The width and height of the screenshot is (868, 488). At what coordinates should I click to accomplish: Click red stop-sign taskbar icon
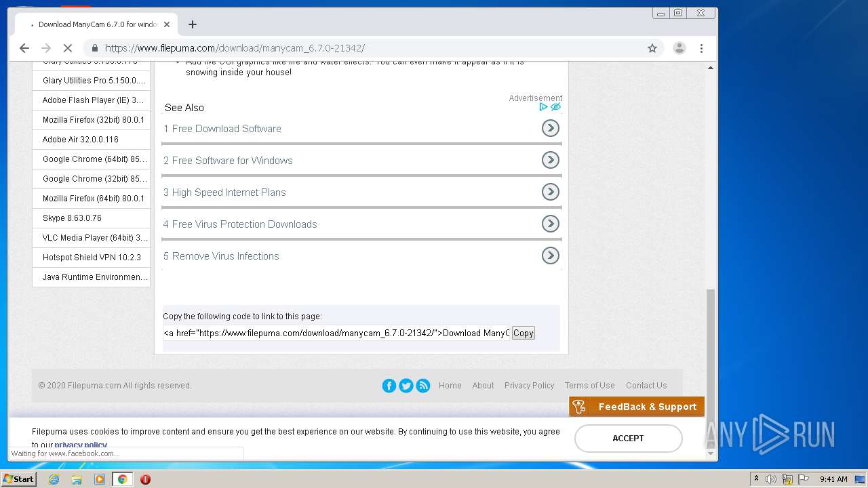click(x=145, y=479)
